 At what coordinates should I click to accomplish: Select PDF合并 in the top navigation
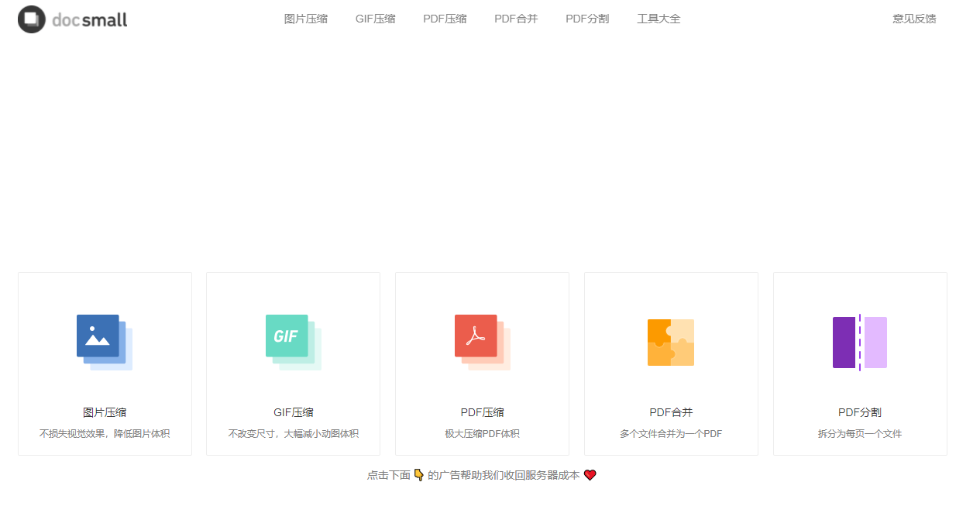(x=516, y=19)
